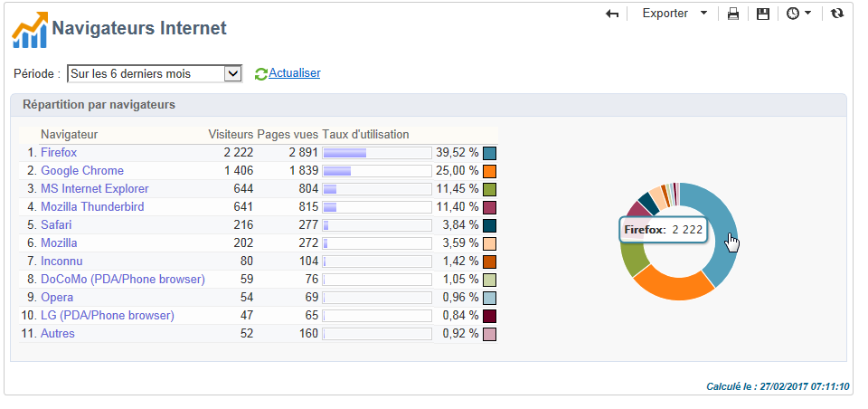Screen dimensions: 868x409
Task: Click the 25,00 % usage value
Action: coord(458,171)
